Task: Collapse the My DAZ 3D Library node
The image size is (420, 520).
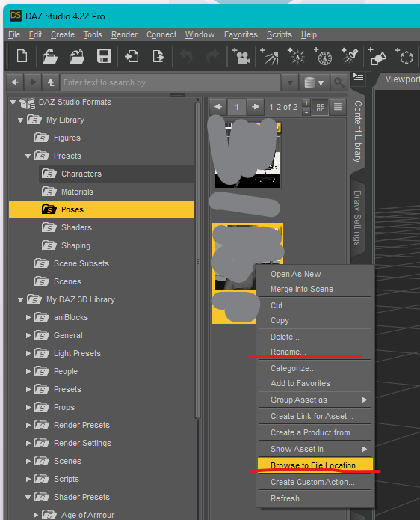Action: pos(20,300)
